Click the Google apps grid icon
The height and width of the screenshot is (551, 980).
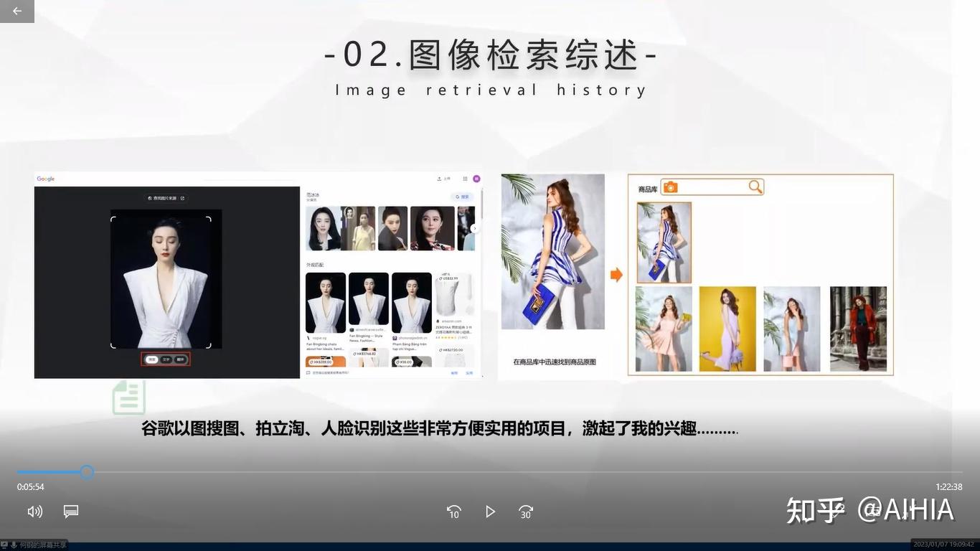point(465,179)
